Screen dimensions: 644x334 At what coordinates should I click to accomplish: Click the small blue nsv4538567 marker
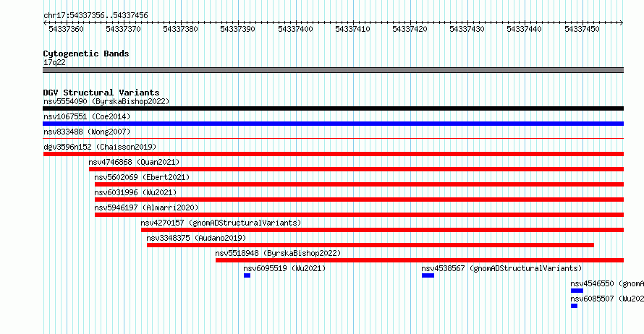[x=428, y=275]
